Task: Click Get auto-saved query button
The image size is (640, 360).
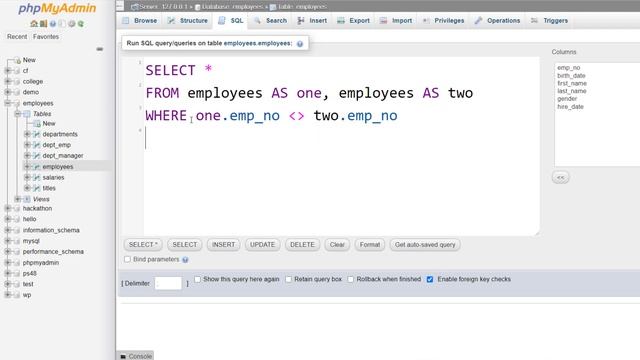Action: 425,245
